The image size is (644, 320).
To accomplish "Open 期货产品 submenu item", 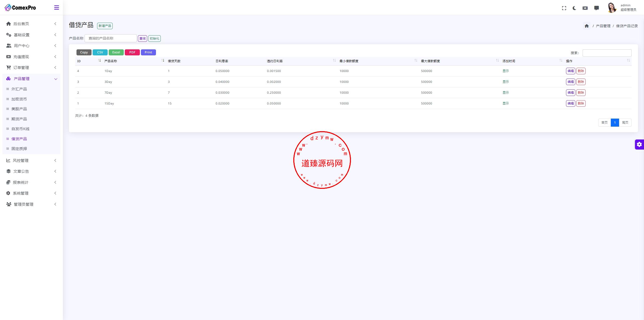I will coord(19,119).
